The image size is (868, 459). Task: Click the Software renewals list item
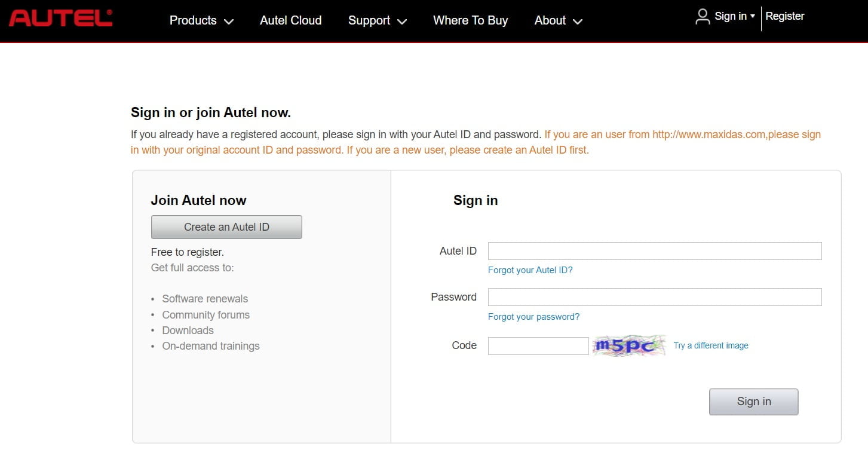(x=205, y=299)
